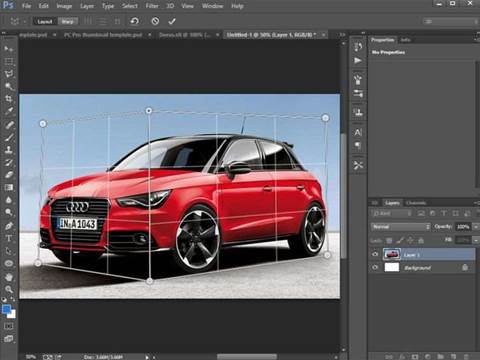Toggle Quick Mask mode
The image size is (480, 360).
[x=8, y=326]
